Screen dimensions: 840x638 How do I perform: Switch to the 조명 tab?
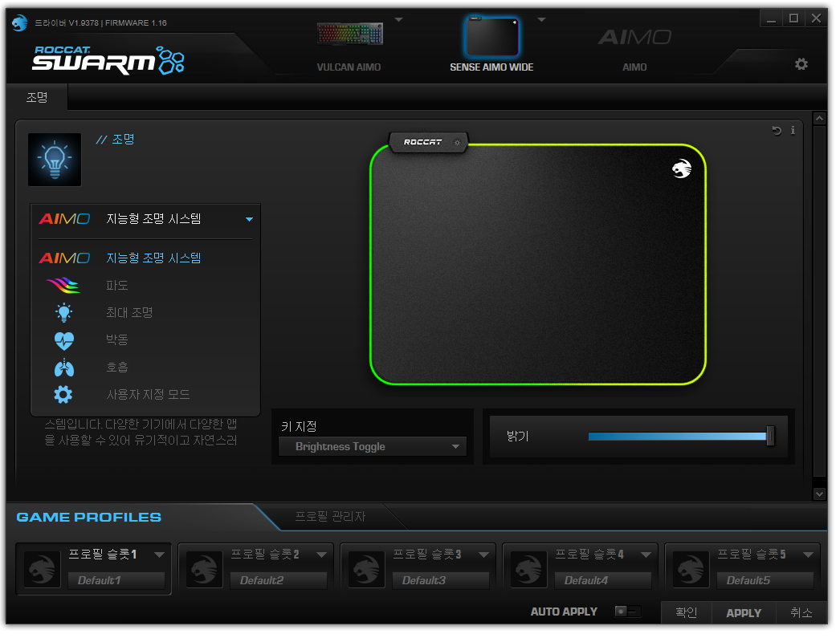(37, 97)
